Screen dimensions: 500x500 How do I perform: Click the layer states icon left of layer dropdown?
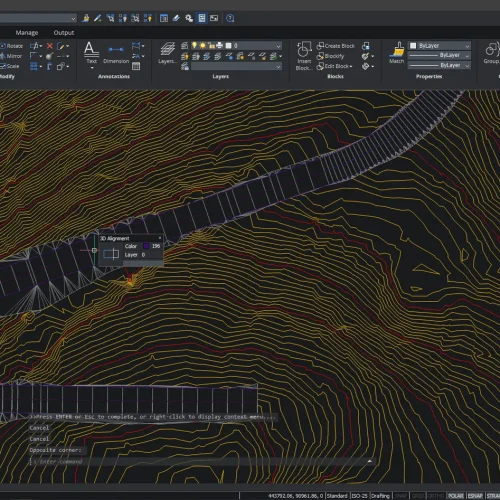184,46
